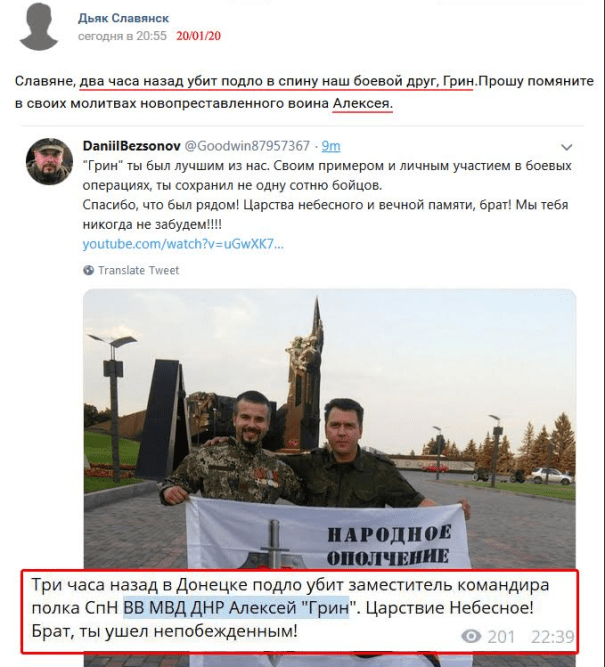Click the red 20/01/20 date annotation
The height and width of the screenshot is (667, 605).
tap(199, 36)
